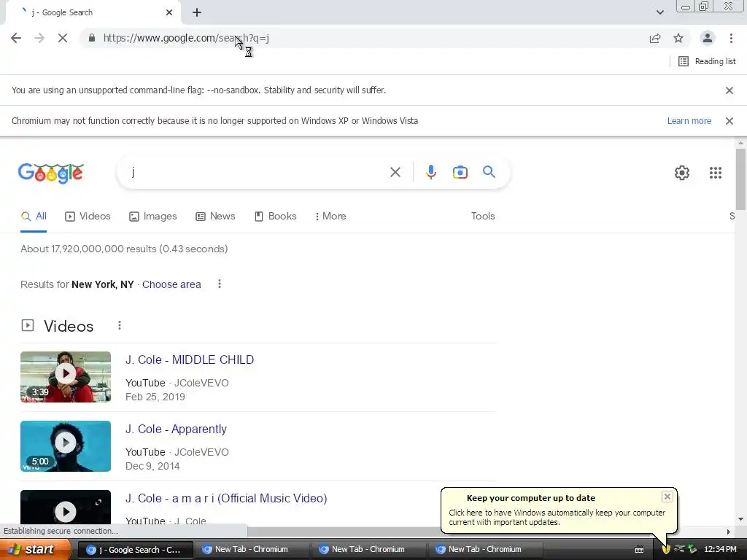Go back with the browser back arrow
The width and height of the screenshot is (747, 560).
[x=16, y=38]
